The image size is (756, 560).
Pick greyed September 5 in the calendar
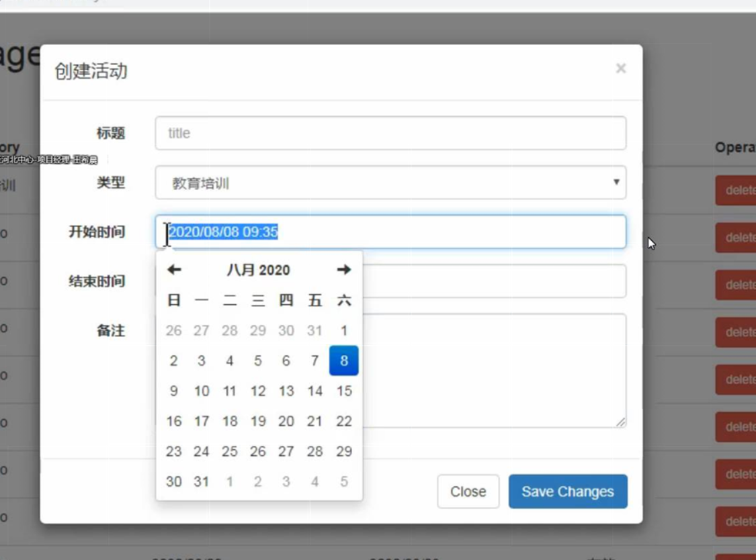344,481
